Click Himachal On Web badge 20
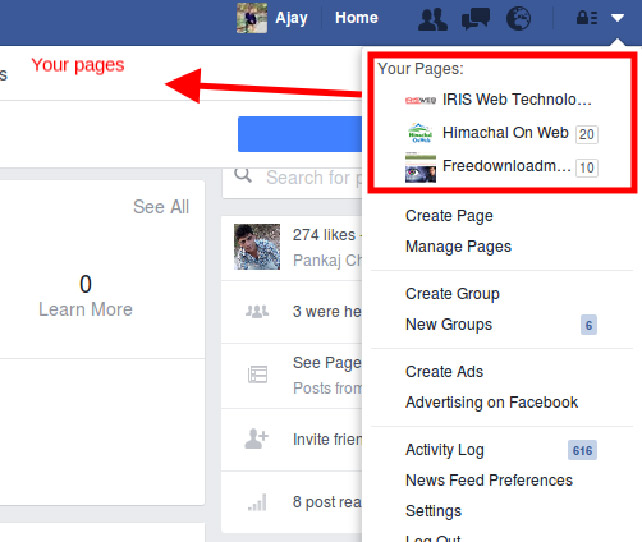Image resolution: width=642 pixels, height=542 pixels. (x=586, y=134)
